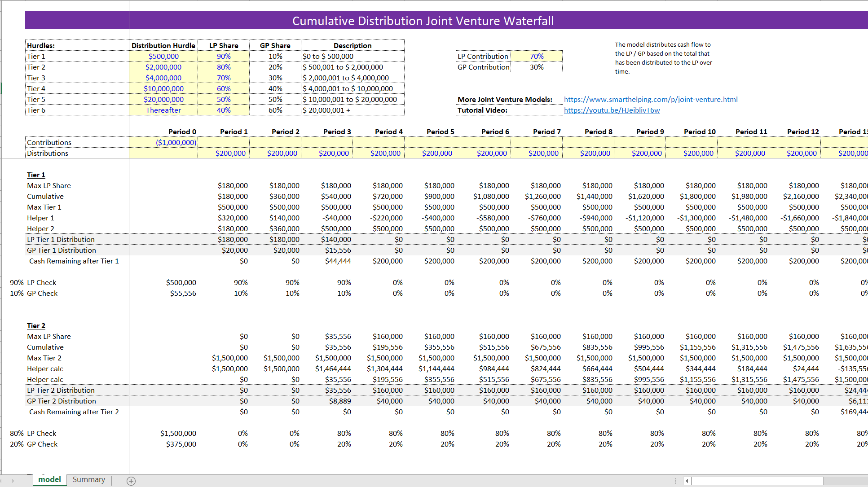Image resolution: width=868 pixels, height=487 pixels.
Task: Select the Max Tier 1 row label
Action: coord(44,207)
